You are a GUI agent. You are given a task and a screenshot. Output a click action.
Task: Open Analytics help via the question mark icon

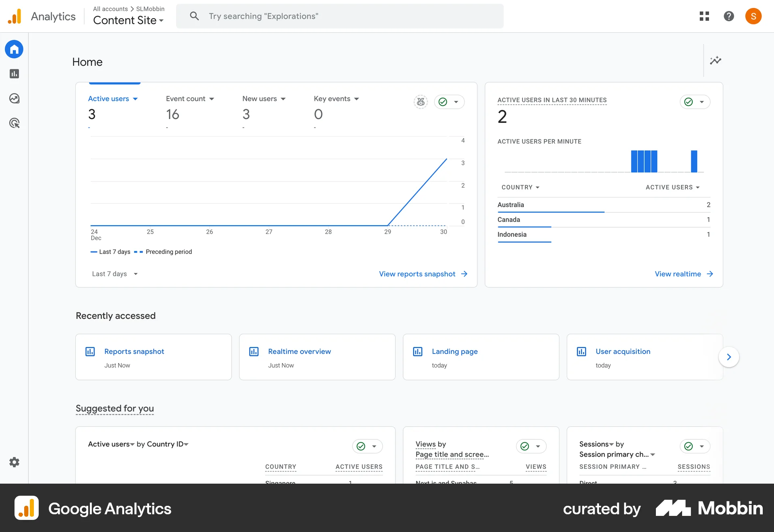pos(729,16)
